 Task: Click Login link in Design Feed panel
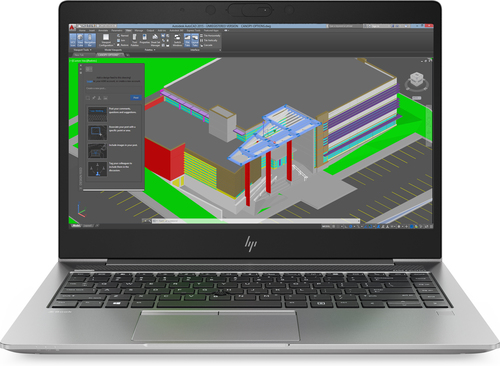pyautogui.click(x=90, y=81)
